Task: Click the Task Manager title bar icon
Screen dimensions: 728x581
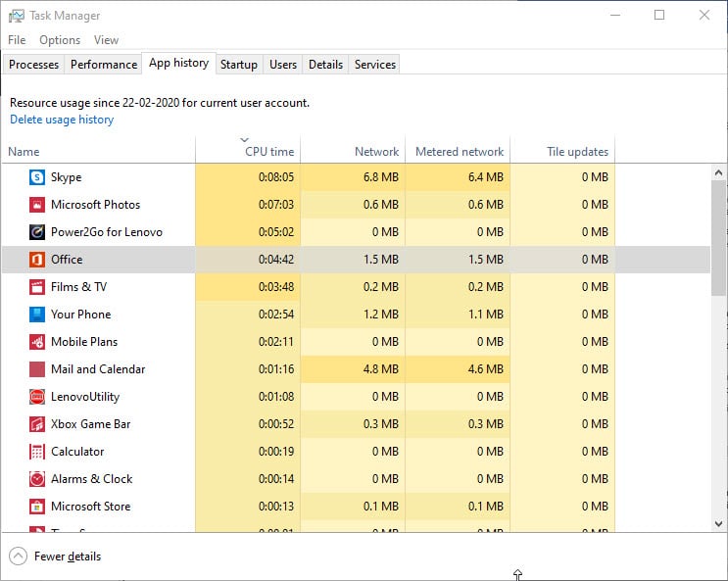Action: tap(17, 16)
